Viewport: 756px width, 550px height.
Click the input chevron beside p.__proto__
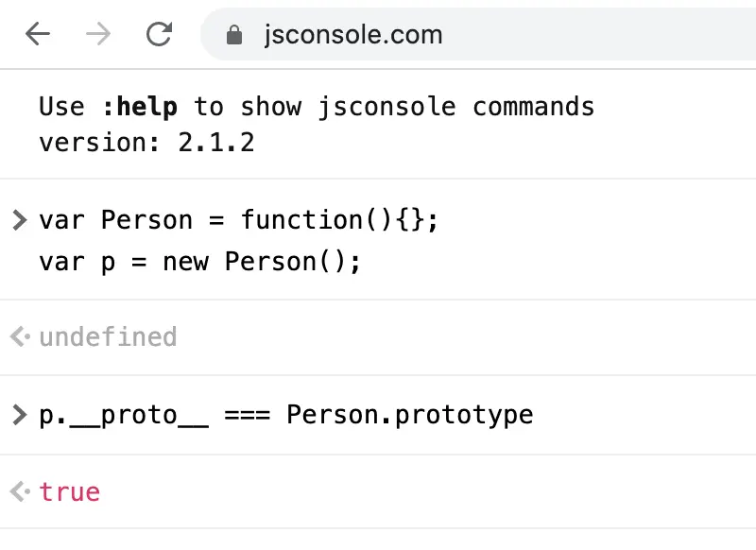(19, 415)
